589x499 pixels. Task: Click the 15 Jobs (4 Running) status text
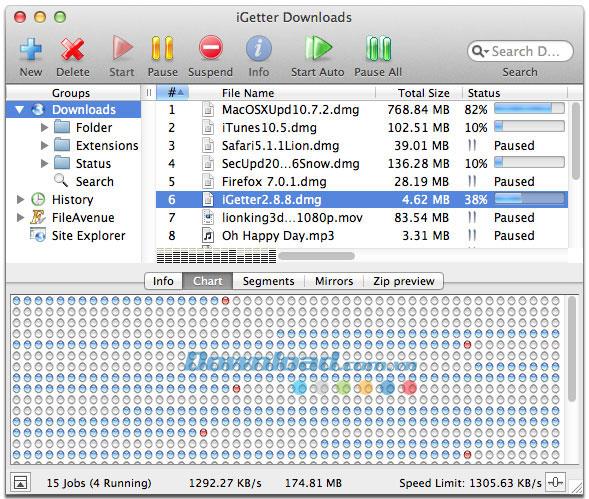point(99,483)
